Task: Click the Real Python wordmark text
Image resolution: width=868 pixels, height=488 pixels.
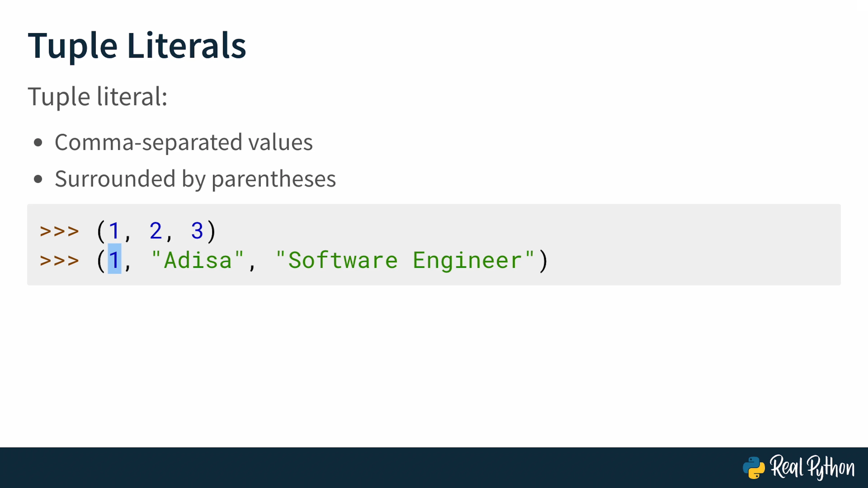Action: [812, 467]
